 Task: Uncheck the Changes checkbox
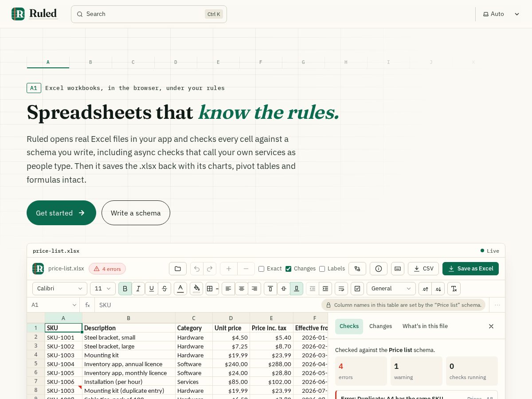coord(289,269)
